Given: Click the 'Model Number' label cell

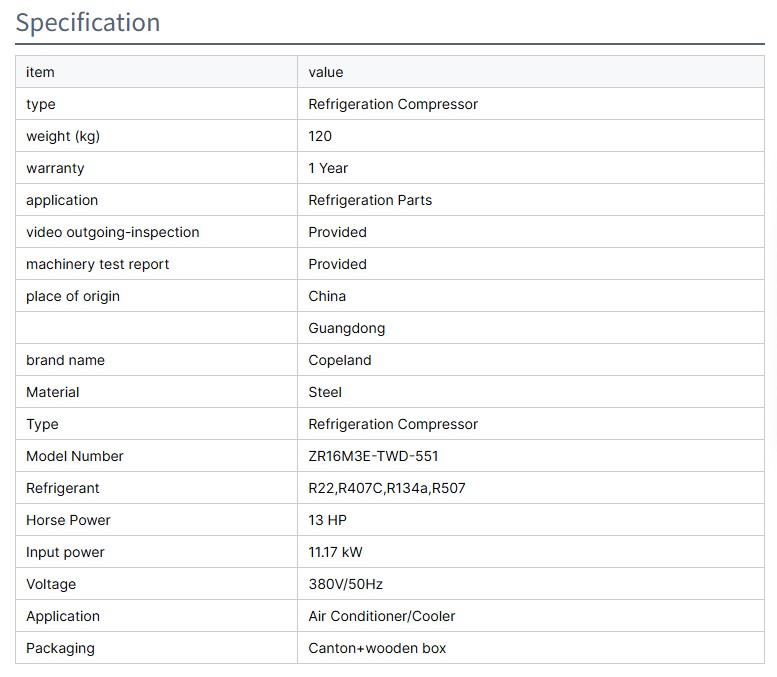Looking at the screenshot, I should [x=75, y=456].
